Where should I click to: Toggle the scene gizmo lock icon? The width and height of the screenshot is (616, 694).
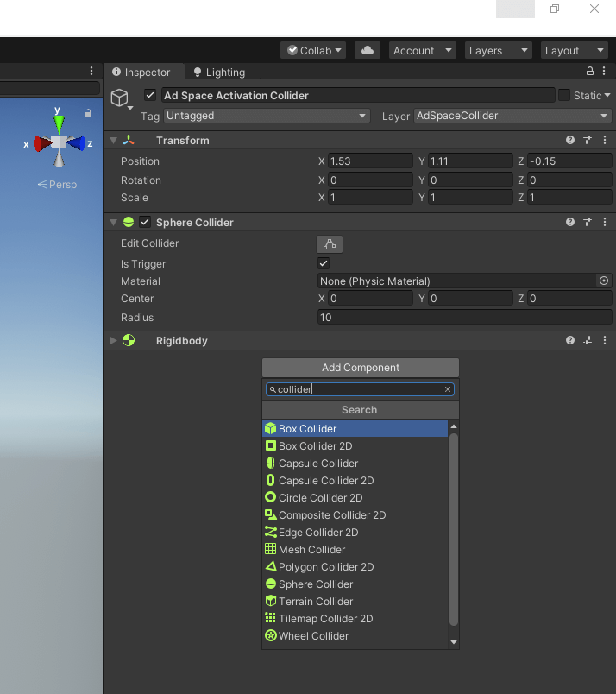pyautogui.click(x=89, y=113)
